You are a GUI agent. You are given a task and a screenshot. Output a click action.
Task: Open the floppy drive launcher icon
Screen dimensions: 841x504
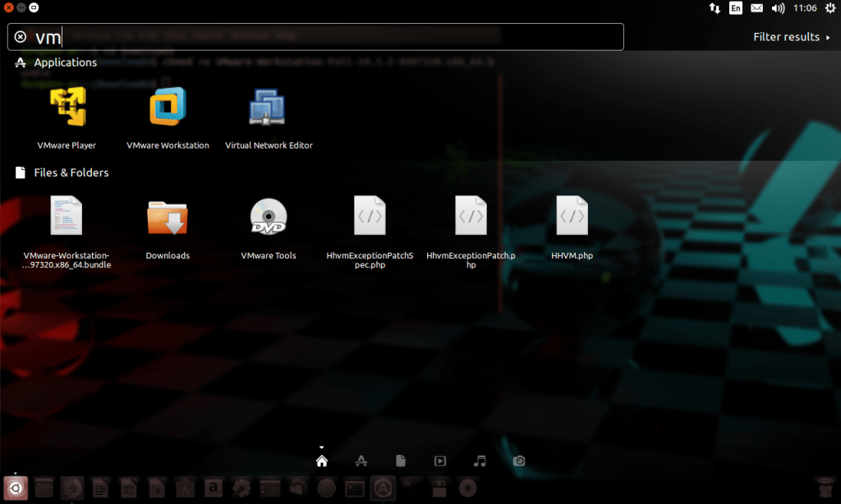tap(439, 488)
